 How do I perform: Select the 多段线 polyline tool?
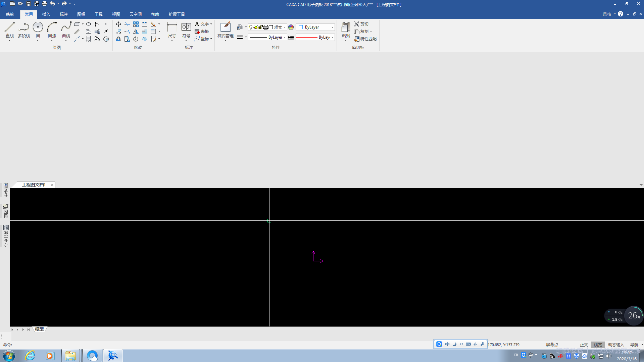pos(24,30)
